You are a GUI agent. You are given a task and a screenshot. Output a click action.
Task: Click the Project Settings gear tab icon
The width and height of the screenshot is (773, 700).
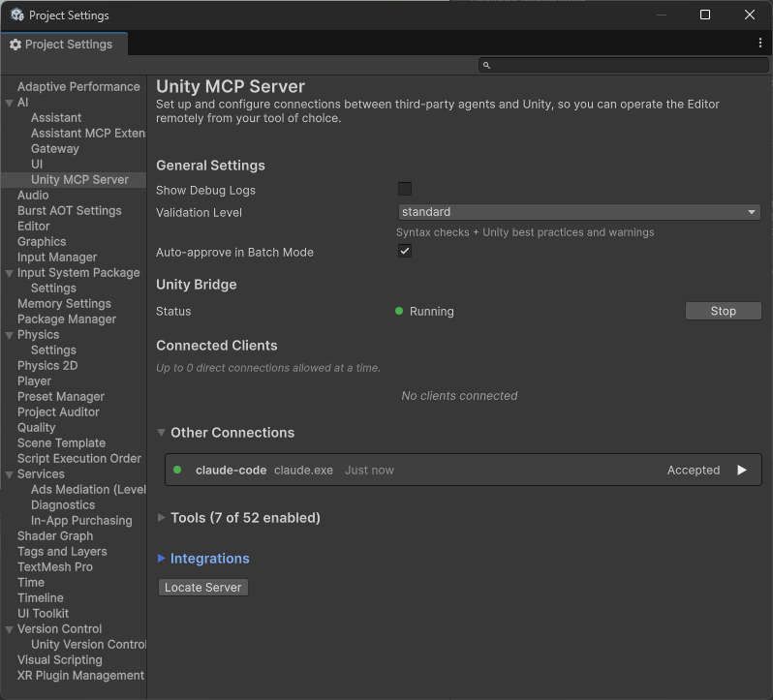click(x=15, y=45)
